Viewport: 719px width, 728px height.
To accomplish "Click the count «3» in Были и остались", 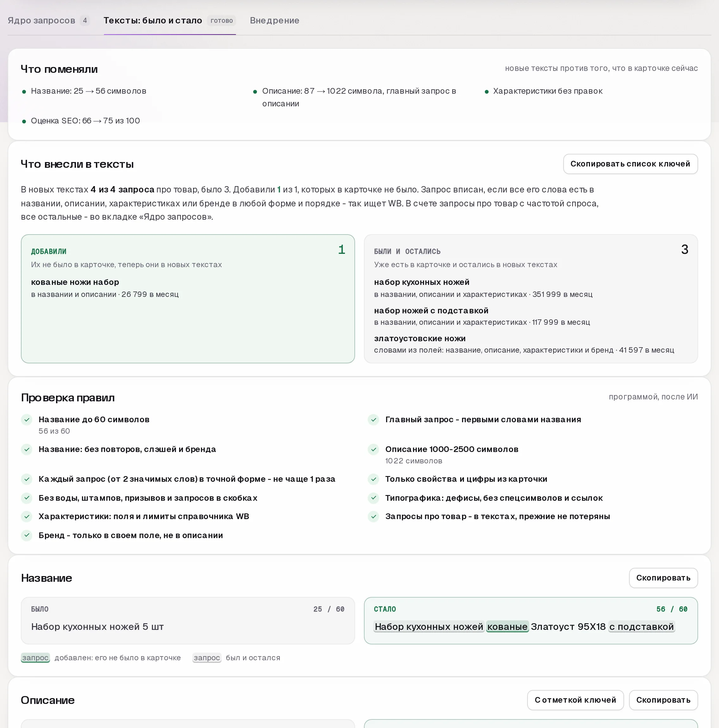I will click(685, 249).
